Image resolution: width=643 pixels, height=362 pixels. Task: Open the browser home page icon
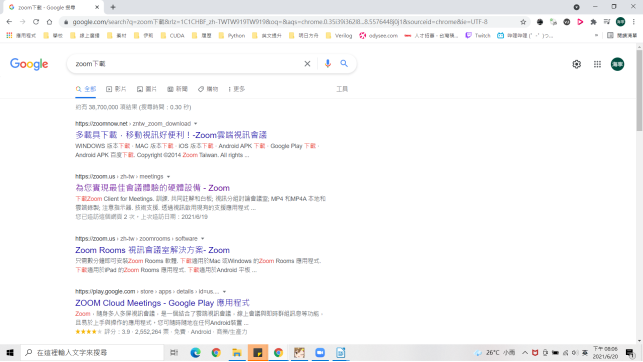pos(50,22)
